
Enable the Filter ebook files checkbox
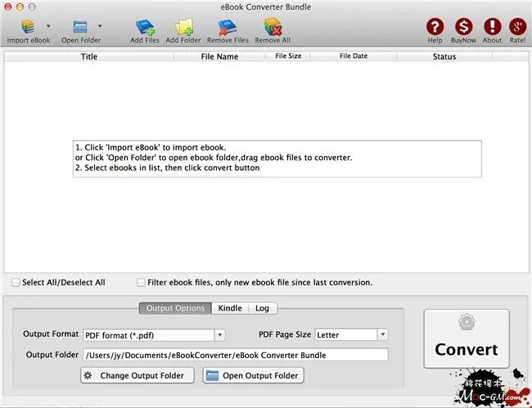[x=141, y=282]
